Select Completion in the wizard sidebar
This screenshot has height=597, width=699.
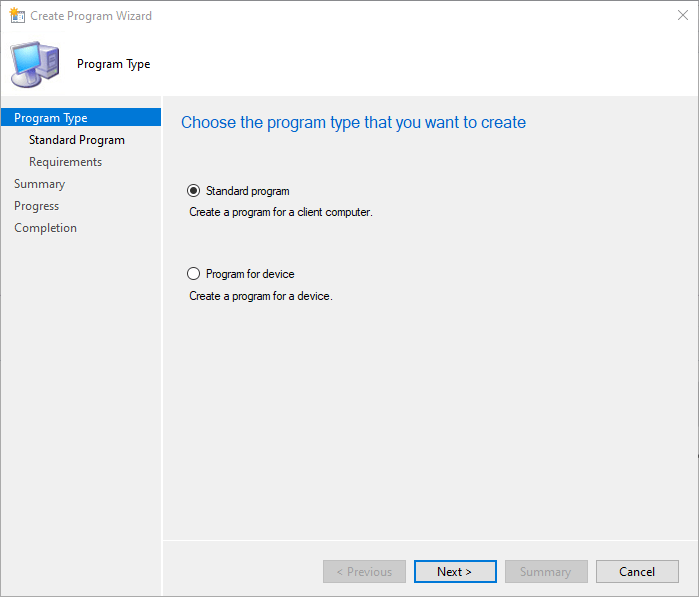coord(45,228)
